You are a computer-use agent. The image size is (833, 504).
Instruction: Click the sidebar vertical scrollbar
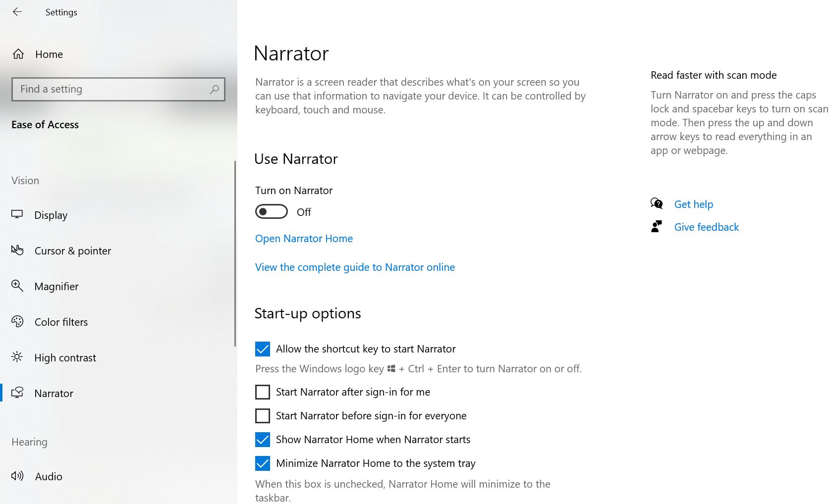235,253
